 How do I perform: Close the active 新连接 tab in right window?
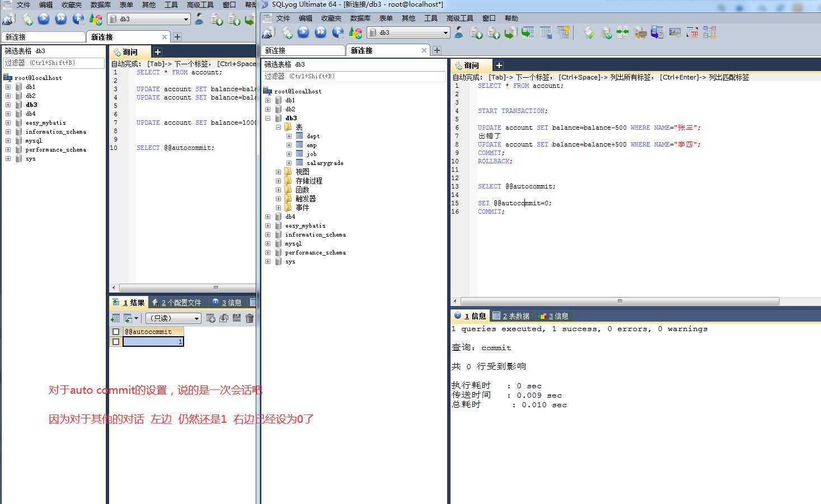tap(424, 50)
